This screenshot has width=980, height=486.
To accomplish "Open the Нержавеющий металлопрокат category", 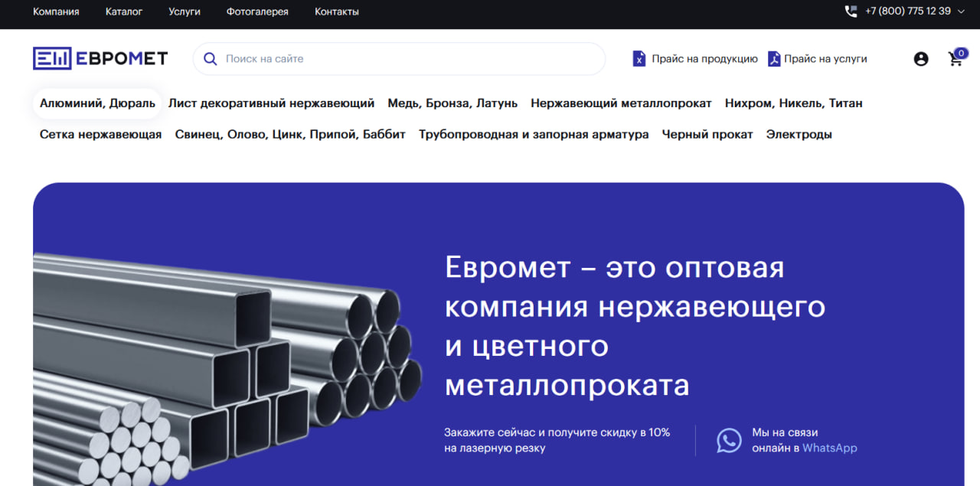I will (621, 103).
